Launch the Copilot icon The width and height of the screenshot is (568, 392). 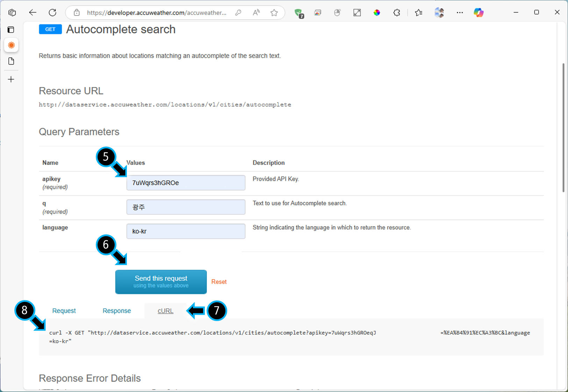tap(479, 13)
